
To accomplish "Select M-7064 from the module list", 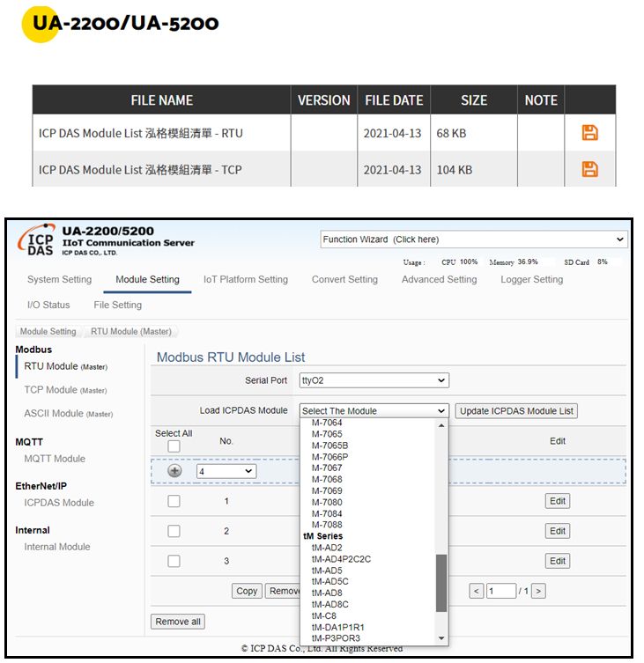I will [x=327, y=423].
